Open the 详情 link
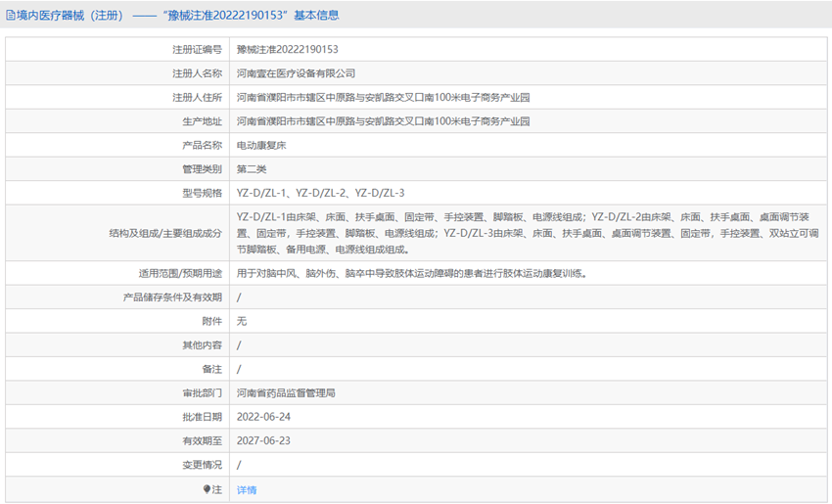This screenshot has width=832, height=504. pos(247,489)
